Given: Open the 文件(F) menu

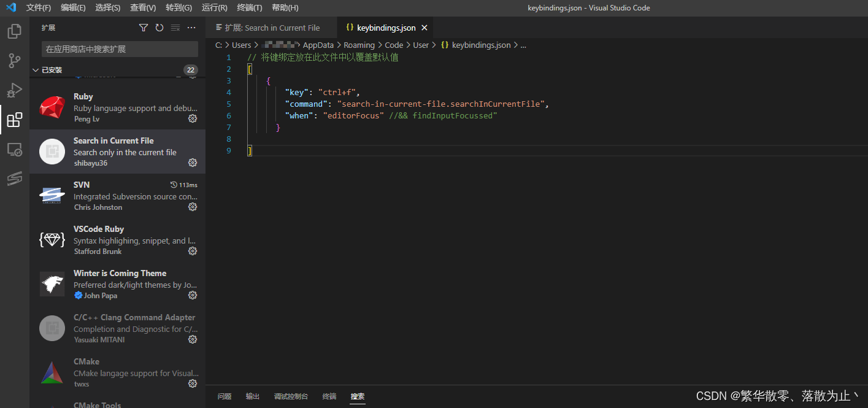Looking at the screenshot, I should pos(39,8).
